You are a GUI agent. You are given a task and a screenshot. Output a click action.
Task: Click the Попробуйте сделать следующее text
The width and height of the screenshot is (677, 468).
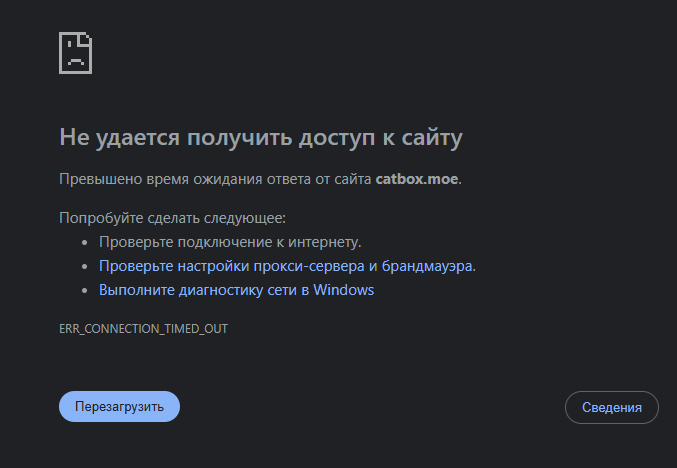click(172, 218)
